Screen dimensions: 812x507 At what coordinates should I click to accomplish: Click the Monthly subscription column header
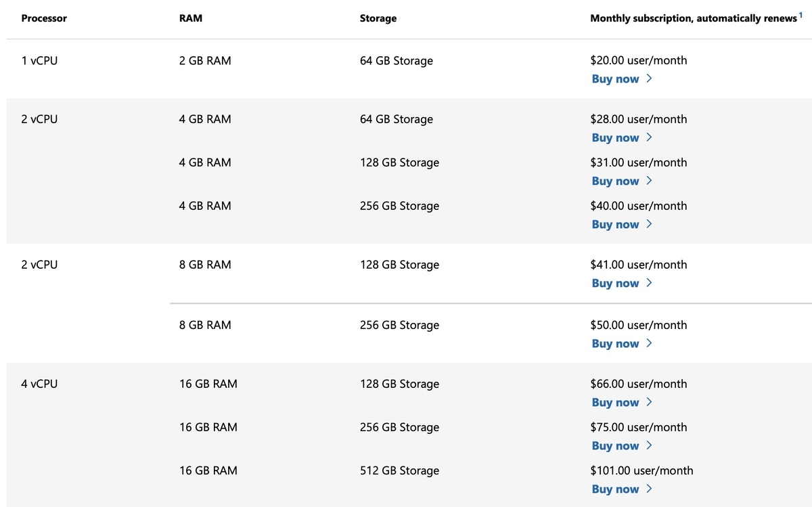693,19
